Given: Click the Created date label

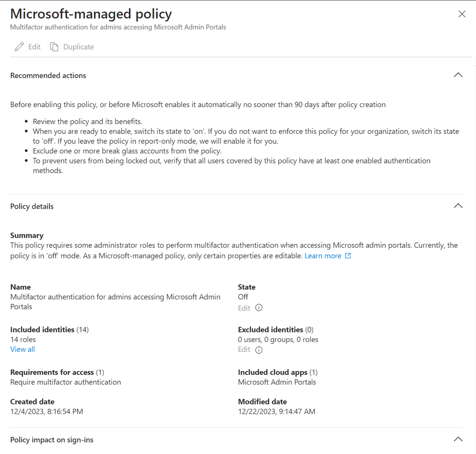Looking at the screenshot, I should [32, 402].
